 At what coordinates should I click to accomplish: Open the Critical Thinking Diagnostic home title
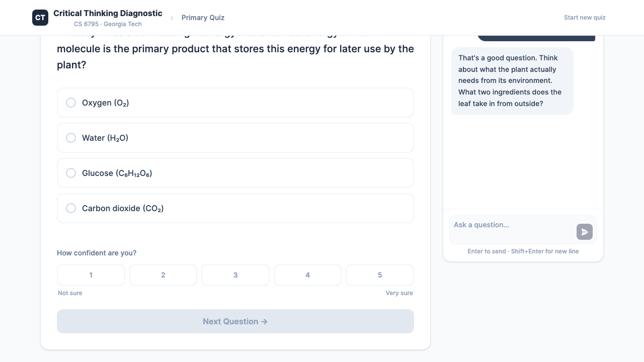(x=108, y=13)
